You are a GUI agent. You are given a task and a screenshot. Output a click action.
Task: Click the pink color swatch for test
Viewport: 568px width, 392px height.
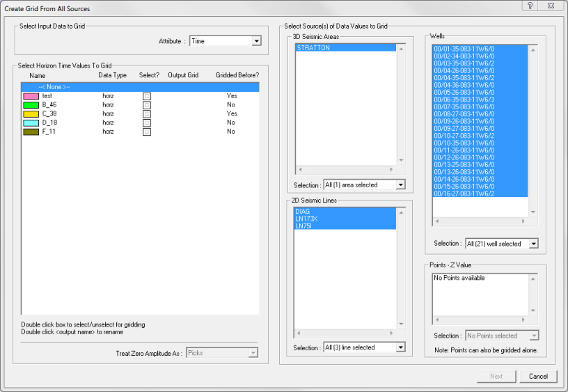[x=31, y=96]
